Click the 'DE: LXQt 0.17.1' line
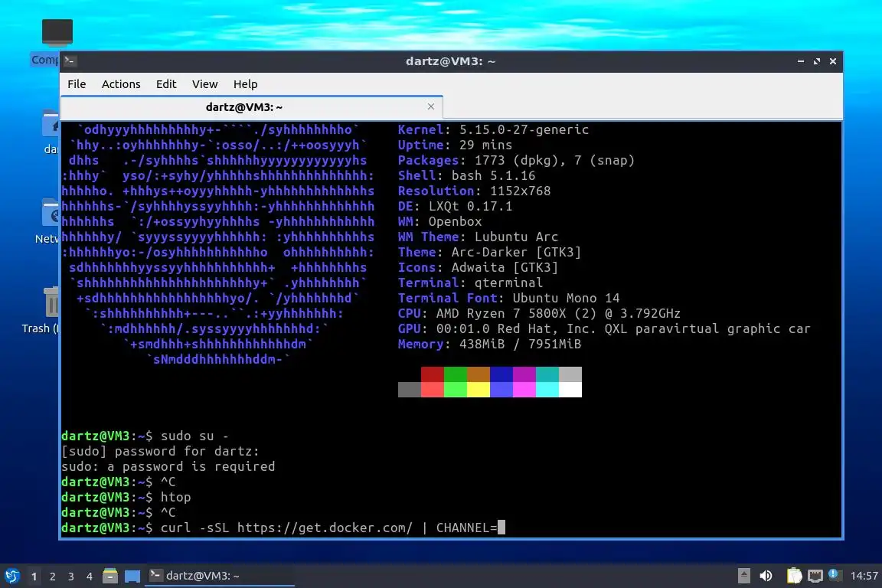Image resolution: width=882 pixels, height=588 pixels. coord(455,206)
